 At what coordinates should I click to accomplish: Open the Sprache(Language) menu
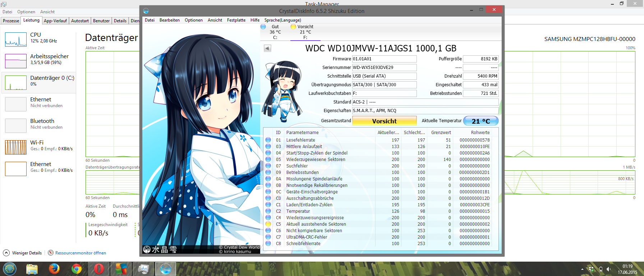pos(283,20)
